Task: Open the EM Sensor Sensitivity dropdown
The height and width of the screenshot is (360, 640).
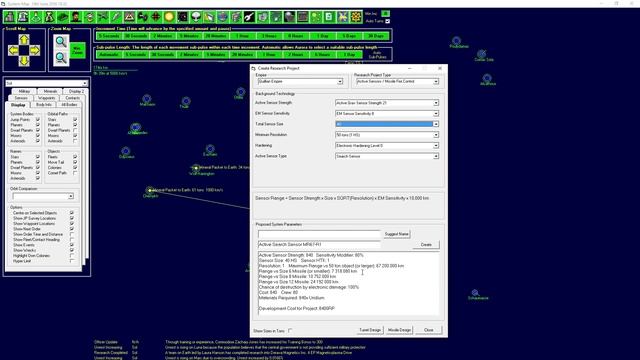Action: (x=436, y=113)
